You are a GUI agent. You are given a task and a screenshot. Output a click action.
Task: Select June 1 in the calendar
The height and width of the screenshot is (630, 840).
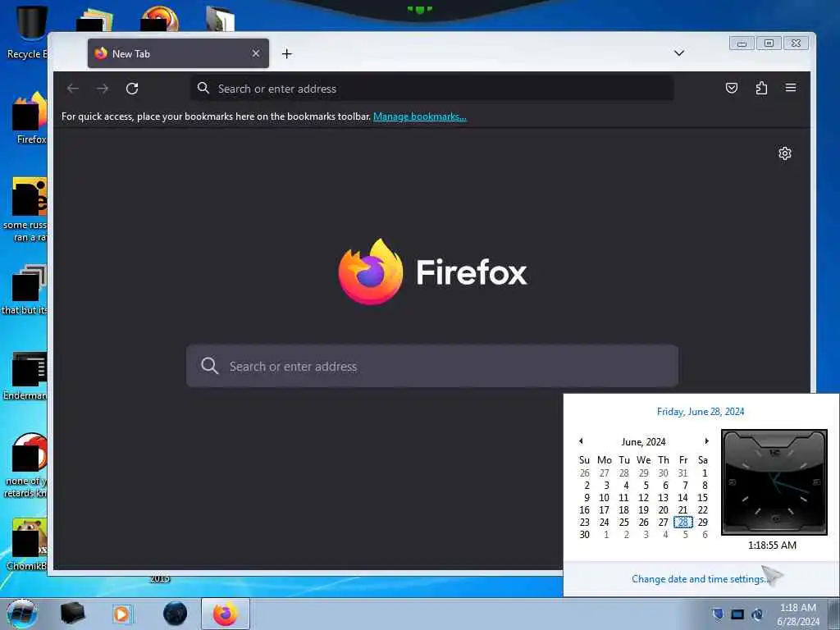tap(705, 473)
